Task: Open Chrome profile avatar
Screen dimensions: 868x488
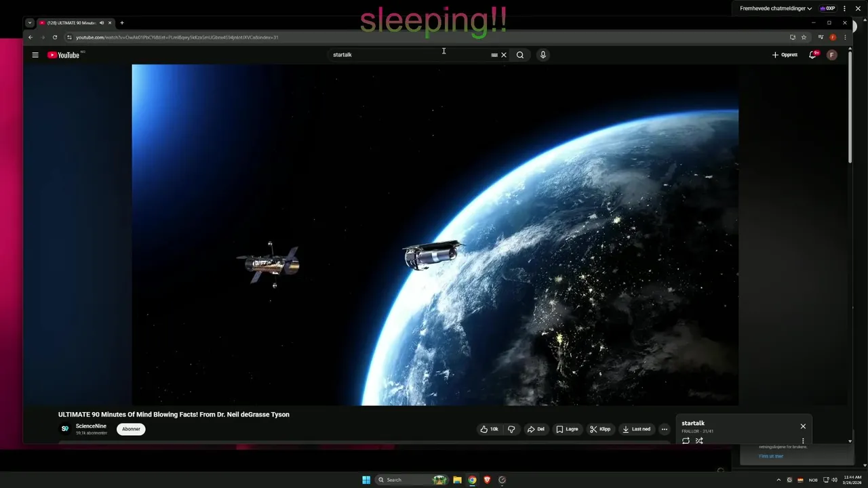Action: click(x=833, y=37)
